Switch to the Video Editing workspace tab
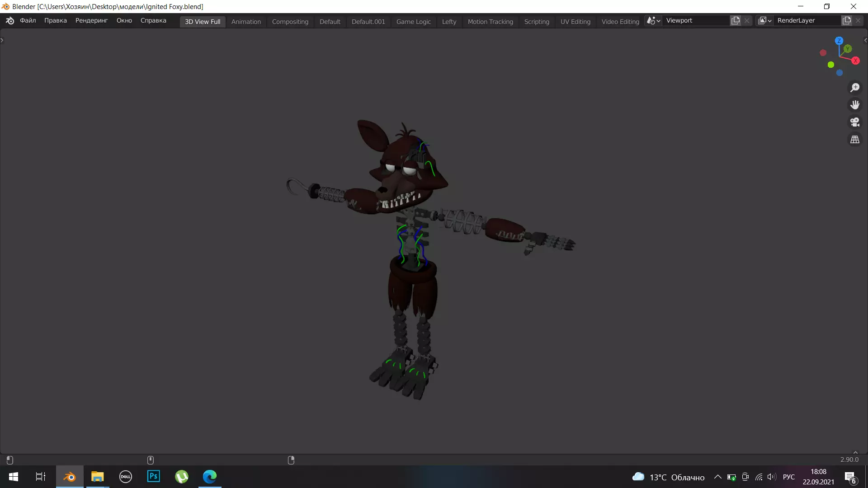 (x=620, y=22)
